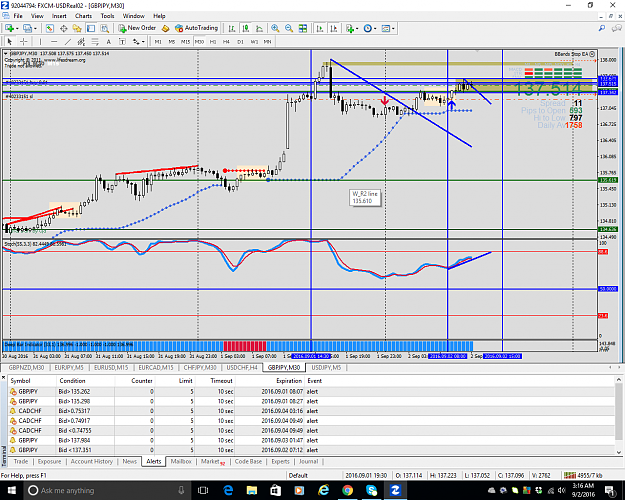Open Chrome from the taskbar
The width and height of the screenshot is (625, 500).
coord(347,490)
